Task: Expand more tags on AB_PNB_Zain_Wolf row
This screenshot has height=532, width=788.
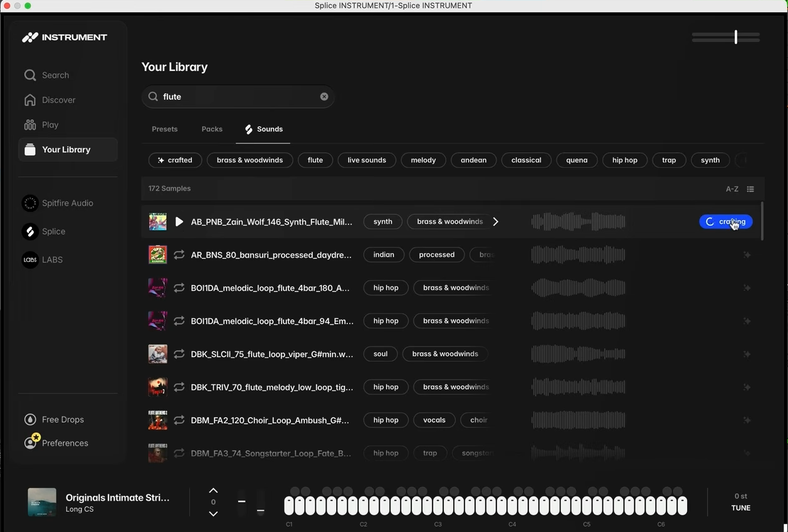Action: pos(496,222)
